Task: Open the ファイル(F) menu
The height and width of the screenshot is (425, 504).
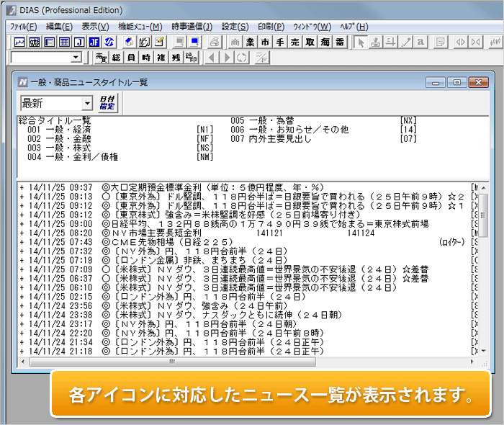Action: tap(24, 27)
